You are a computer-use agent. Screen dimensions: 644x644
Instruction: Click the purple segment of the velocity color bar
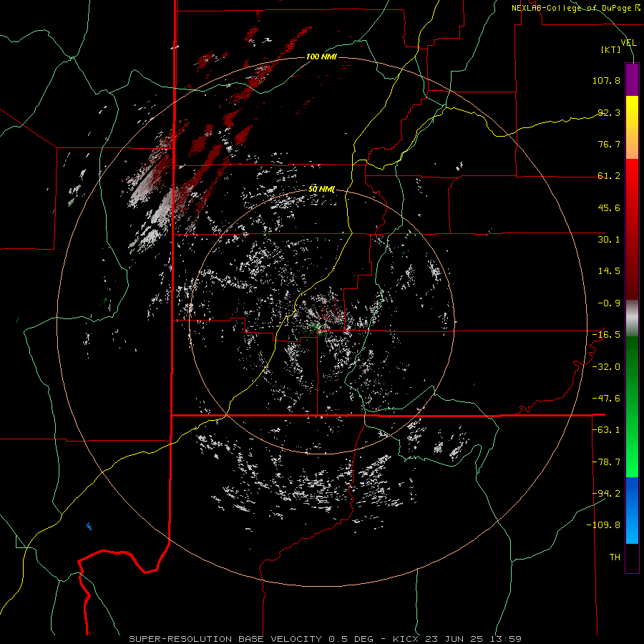click(632, 79)
